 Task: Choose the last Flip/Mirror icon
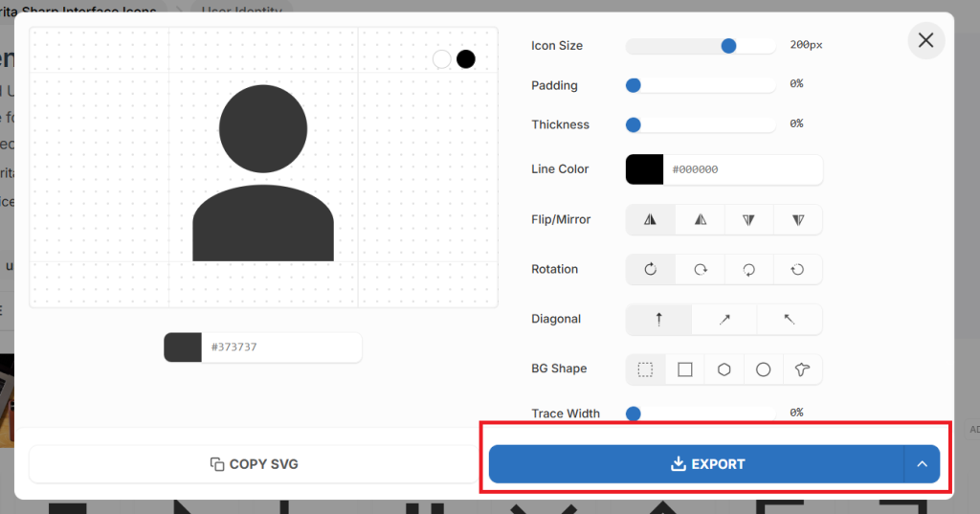(x=797, y=219)
